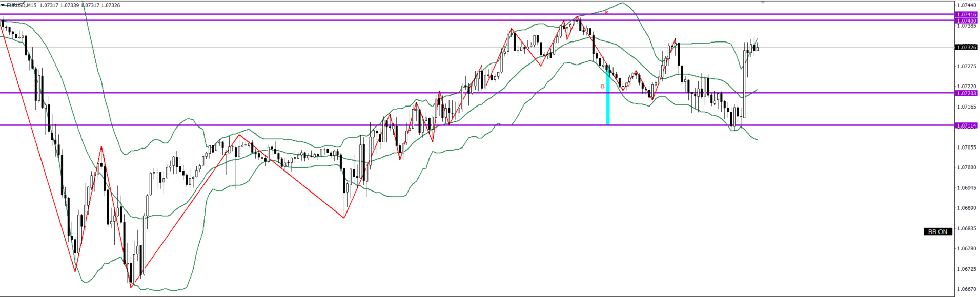Select the 1.07114 purple level label

[x=966, y=125]
